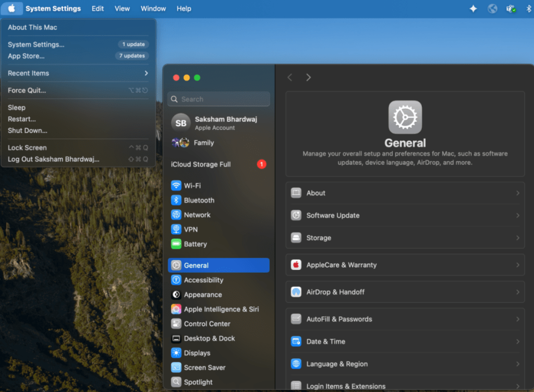Go back with navigation arrow

click(x=290, y=77)
